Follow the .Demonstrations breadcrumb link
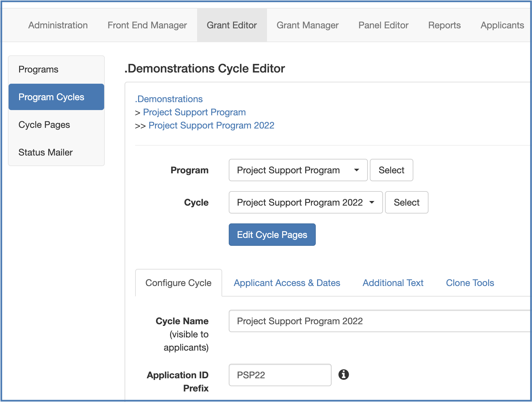 click(x=169, y=99)
